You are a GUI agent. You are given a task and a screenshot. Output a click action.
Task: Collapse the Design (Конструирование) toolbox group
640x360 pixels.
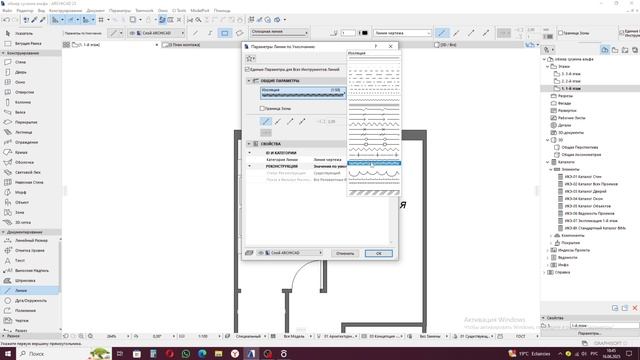pyautogui.click(x=4, y=53)
